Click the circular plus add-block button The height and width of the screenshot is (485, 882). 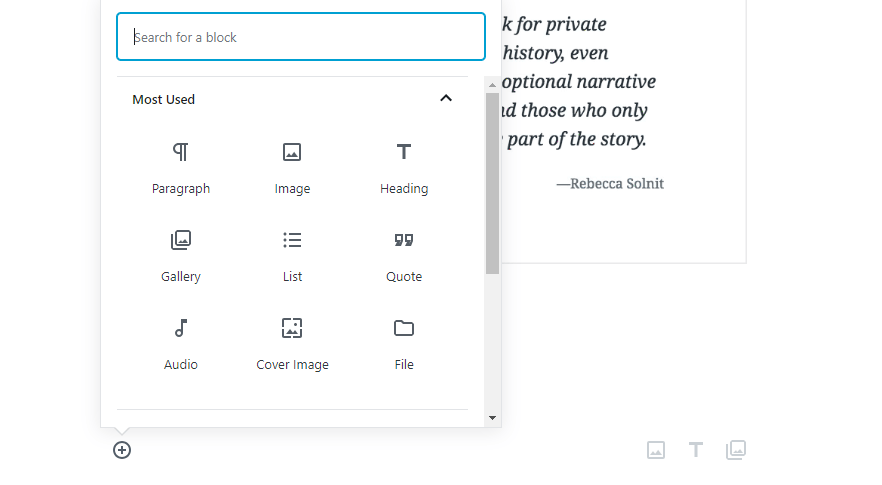point(122,450)
